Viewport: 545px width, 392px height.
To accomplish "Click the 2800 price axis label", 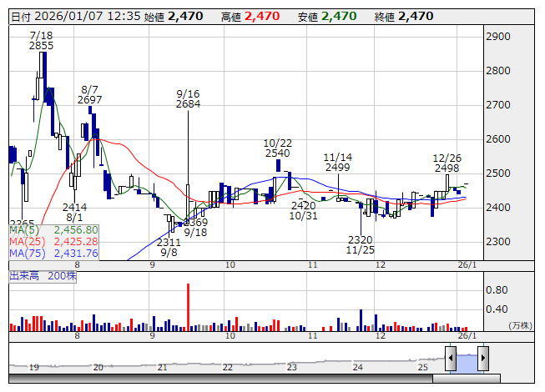I will (x=498, y=71).
